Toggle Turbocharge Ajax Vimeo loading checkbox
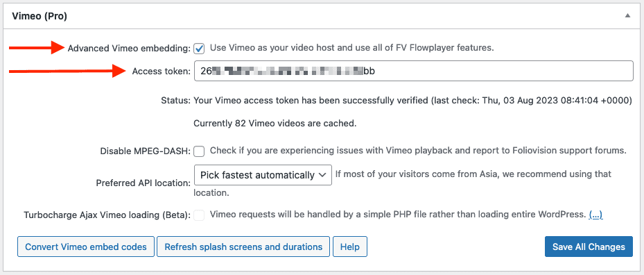 [x=199, y=215]
